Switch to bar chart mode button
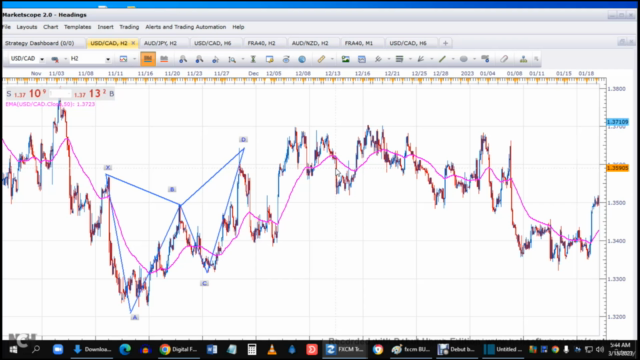640x360 pixels. (164, 59)
